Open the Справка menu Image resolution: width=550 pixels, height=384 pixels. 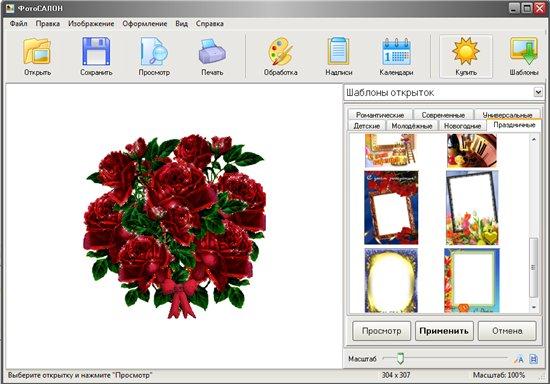(209, 24)
